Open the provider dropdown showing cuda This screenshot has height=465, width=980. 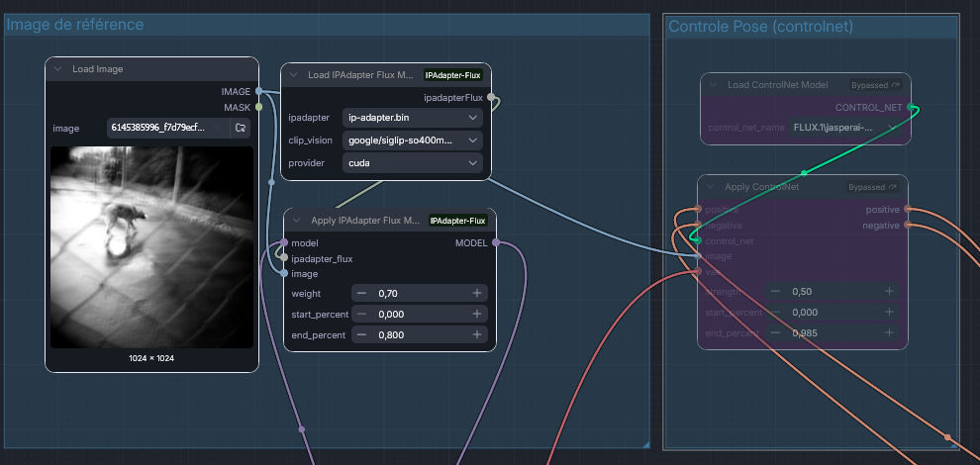413,164
